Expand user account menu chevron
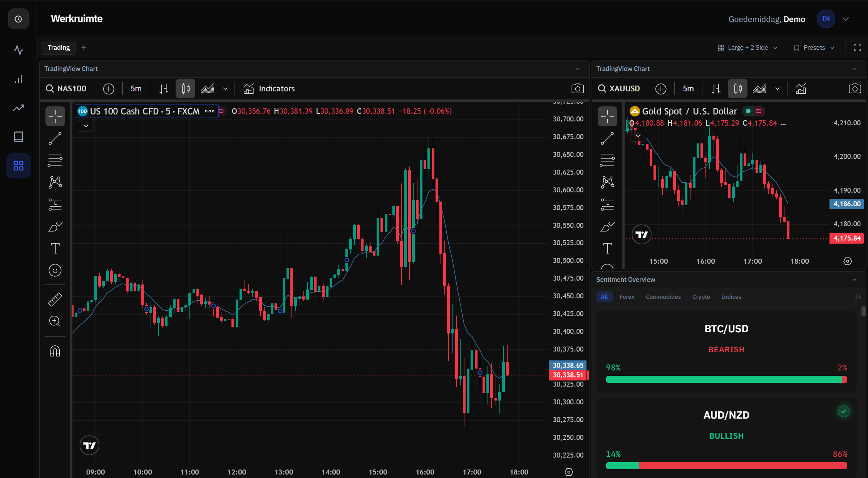Viewport: 868px width, 478px height. 846,19
